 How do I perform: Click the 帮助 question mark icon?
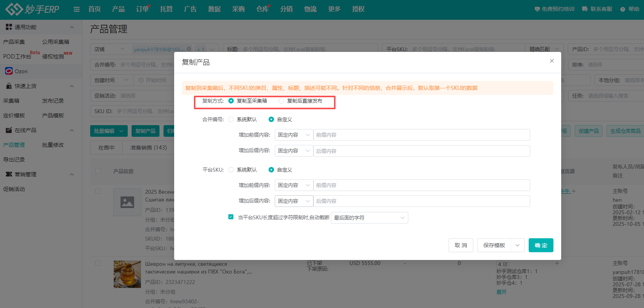pos(623,9)
